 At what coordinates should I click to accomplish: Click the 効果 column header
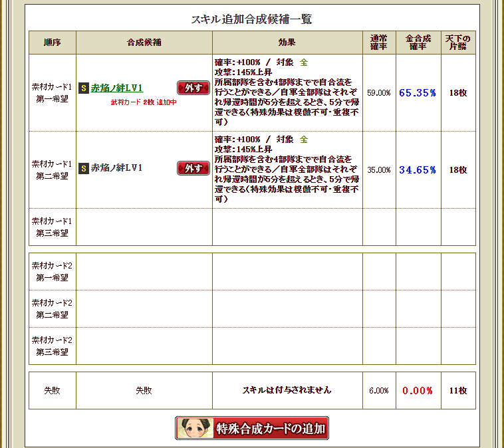287,43
